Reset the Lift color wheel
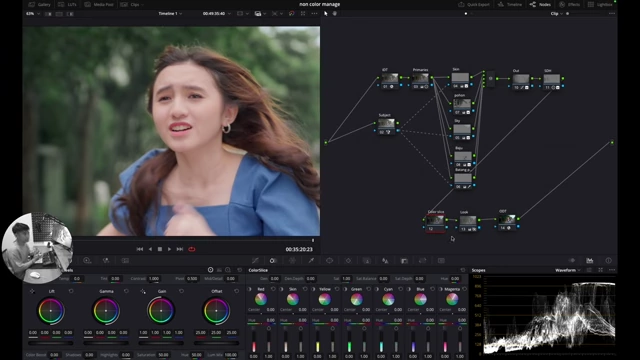This screenshot has height=360, width=640. point(71,291)
